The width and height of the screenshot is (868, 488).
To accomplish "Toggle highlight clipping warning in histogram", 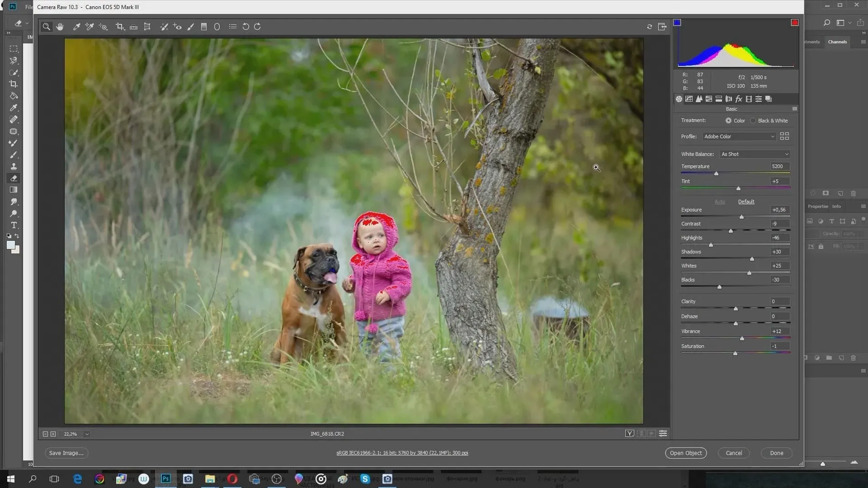I will point(794,23).
